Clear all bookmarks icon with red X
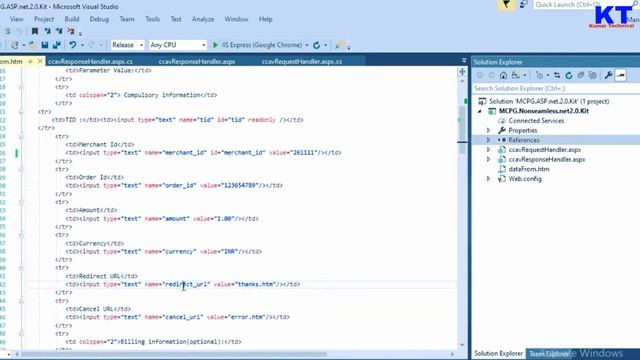This screenshot has height=360, width=640. click(x=71, y=31)
